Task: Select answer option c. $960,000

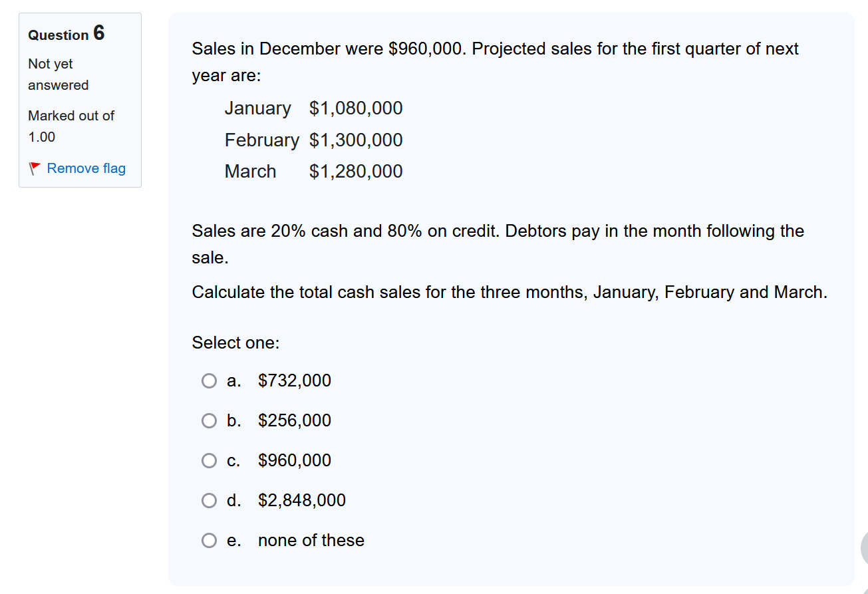Action: click(x=209, y=460)
